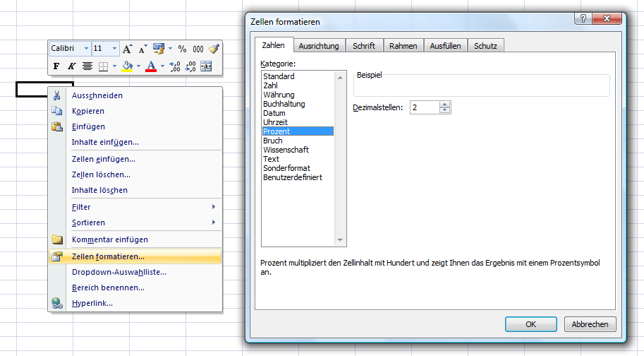The width and height of the screenshot is (644, 356).
Task: Center align text in mini toolbar
Action: point(87,66)
